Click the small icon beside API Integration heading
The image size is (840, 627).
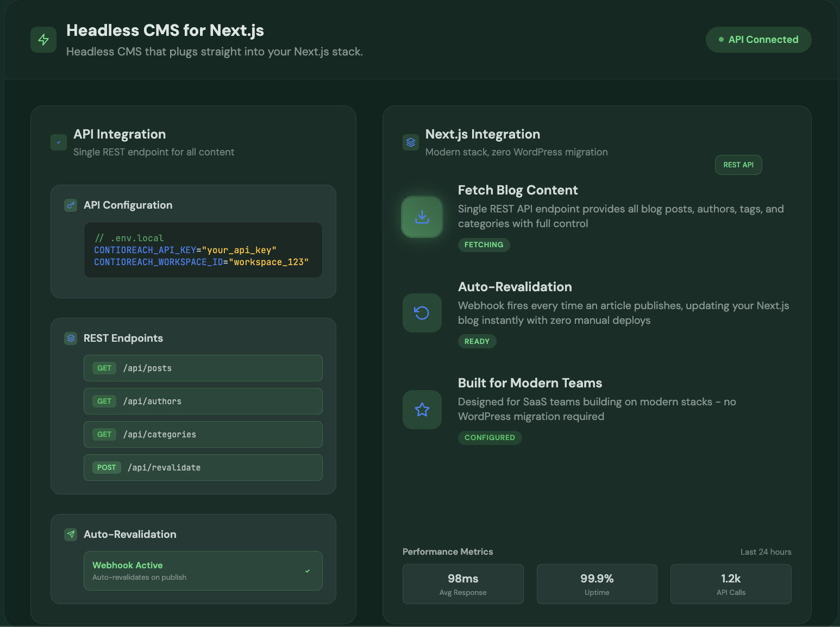pos(59,142)
